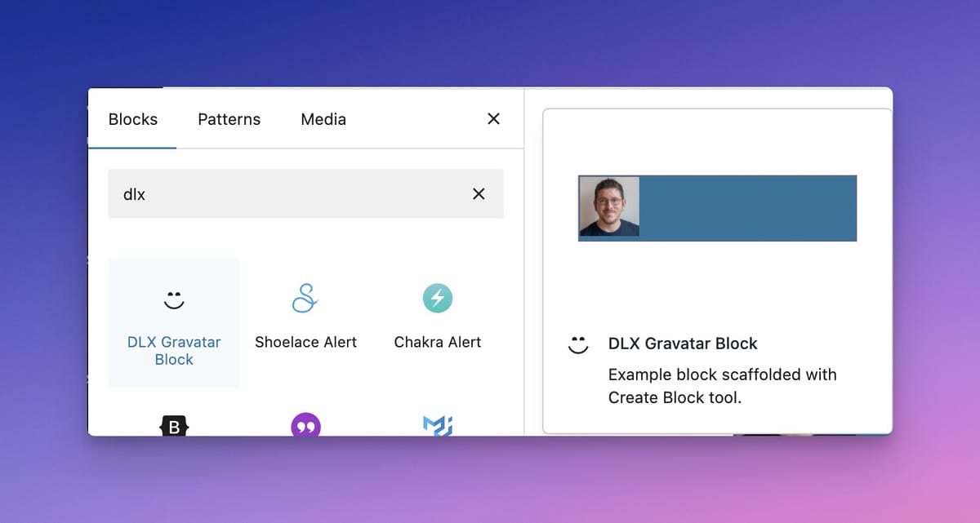Go to the Media tab
Viewport: 980px width, 523px height.
click(x=323, y=119)
